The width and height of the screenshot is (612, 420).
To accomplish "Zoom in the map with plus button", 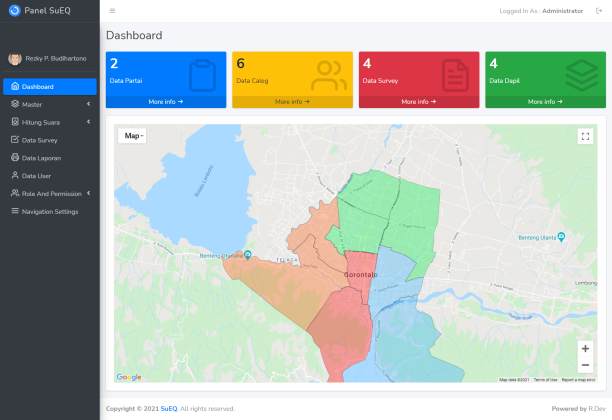I will 585,349.
